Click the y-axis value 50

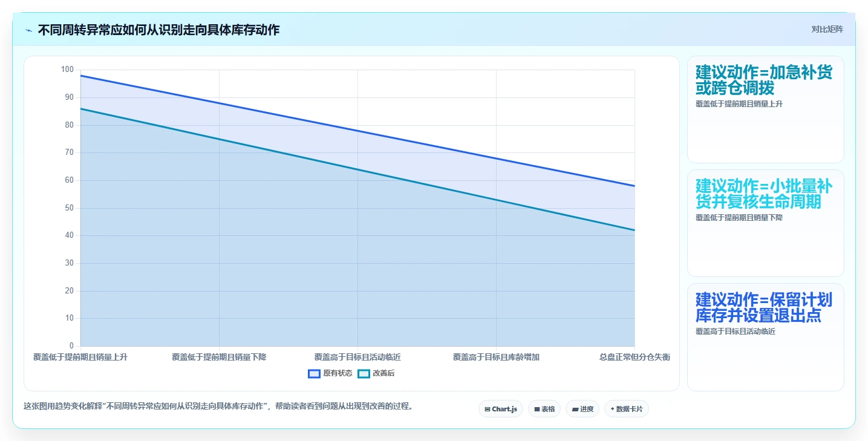[x=69, y=208]
